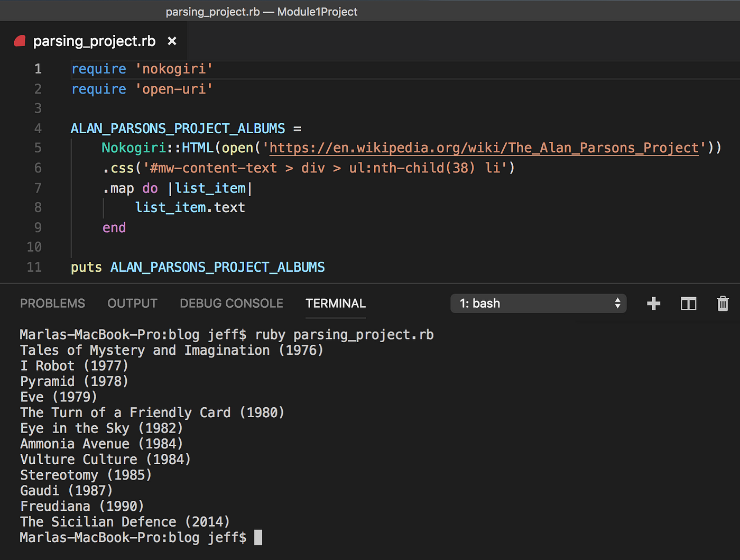Click line number 7 in the gutter

tap(38, 188)
